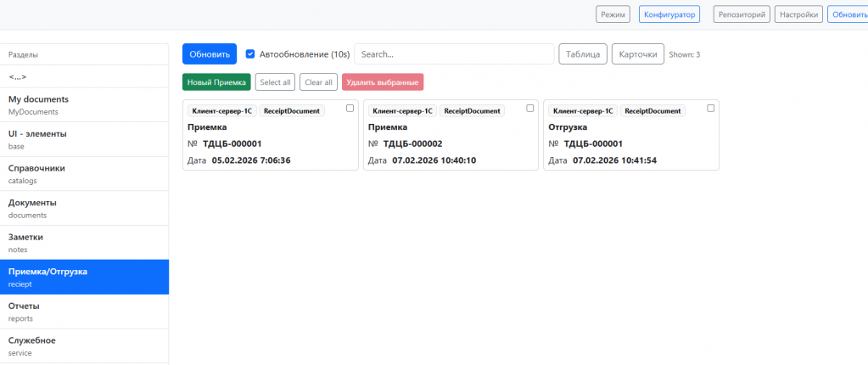The image size is (868, 365).
Task: Check the box on card ТДЦБ-000002
Action: (529, 108)
